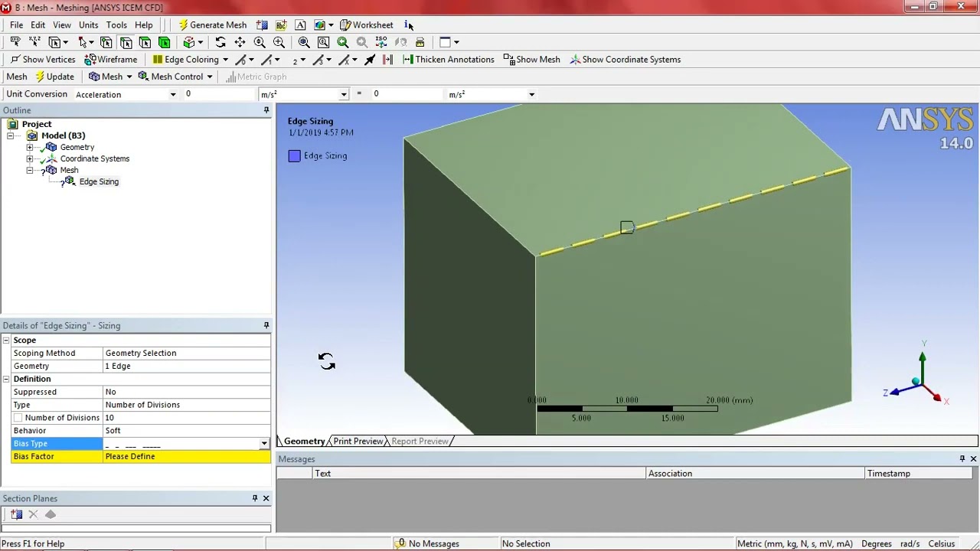
Task: Collapse the Mesh tree node
Action: pos(29,170)
